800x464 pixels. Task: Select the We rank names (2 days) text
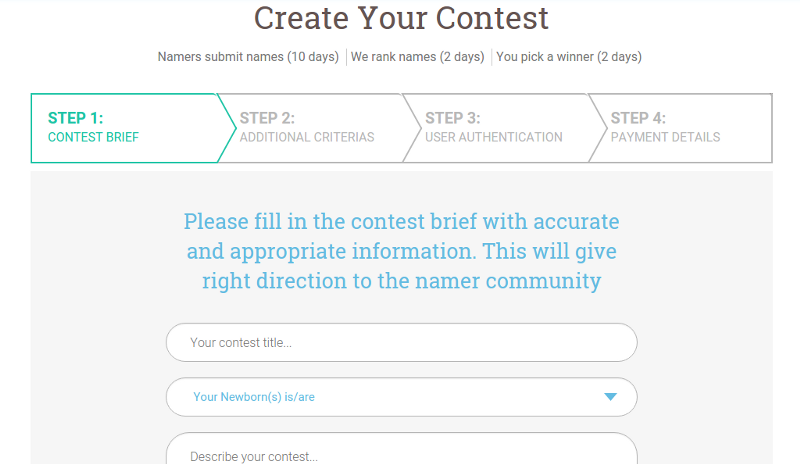point(417,57)
